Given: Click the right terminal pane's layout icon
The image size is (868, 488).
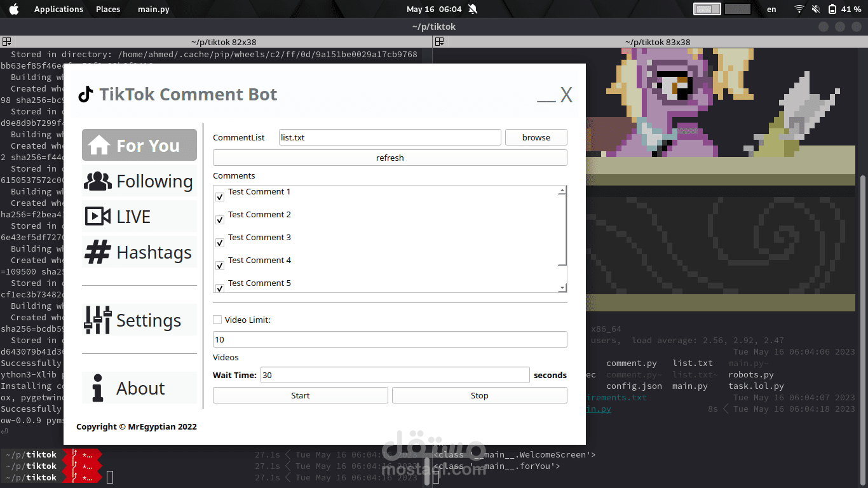Looking at the screenshot, I should click(x=438, y=42).
